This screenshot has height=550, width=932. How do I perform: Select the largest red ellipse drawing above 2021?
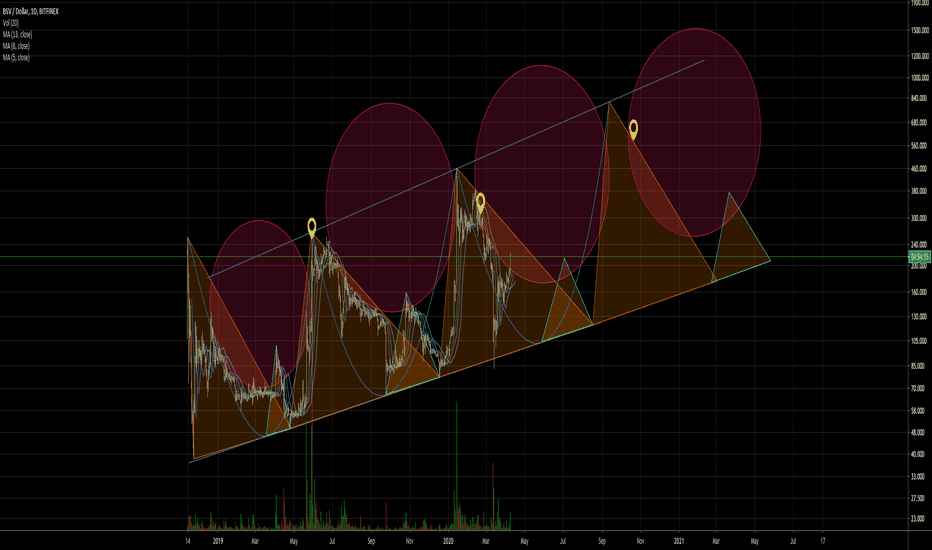click(x=695, y=133)
